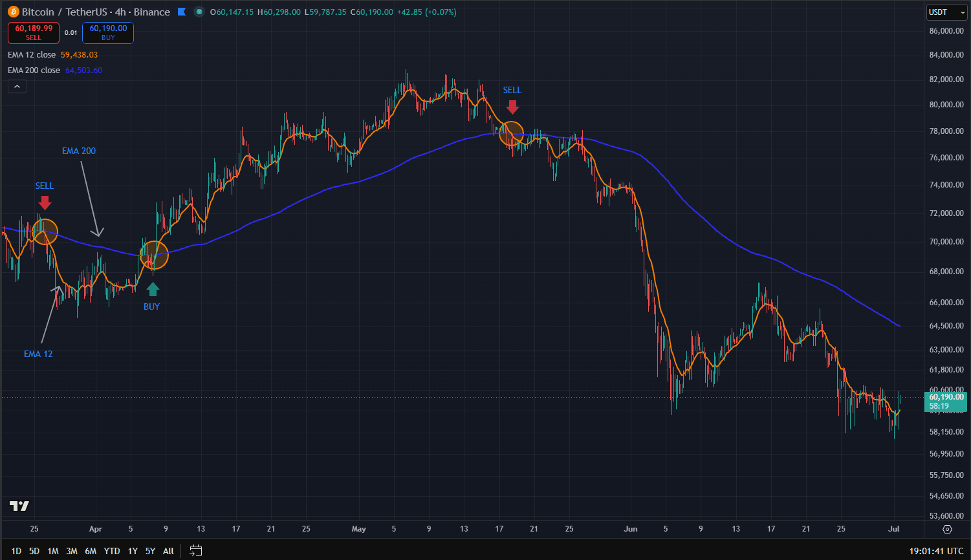The image size is (971, 560).
Task: Click the red SELL 60,189.99 button
Action: [x=34, y=33]
